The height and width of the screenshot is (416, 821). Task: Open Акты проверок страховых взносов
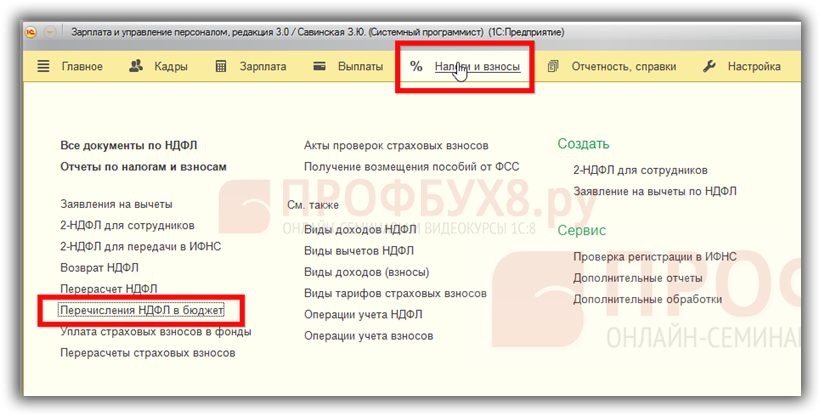396,145
